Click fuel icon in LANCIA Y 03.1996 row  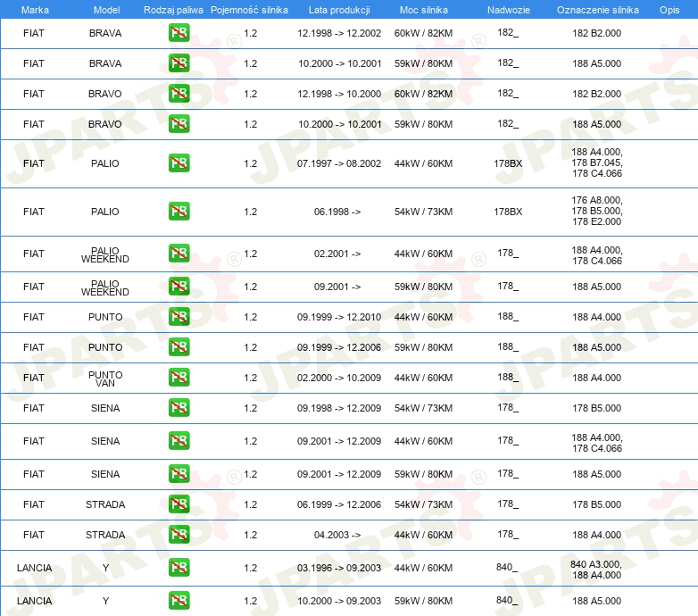point(179,568)
